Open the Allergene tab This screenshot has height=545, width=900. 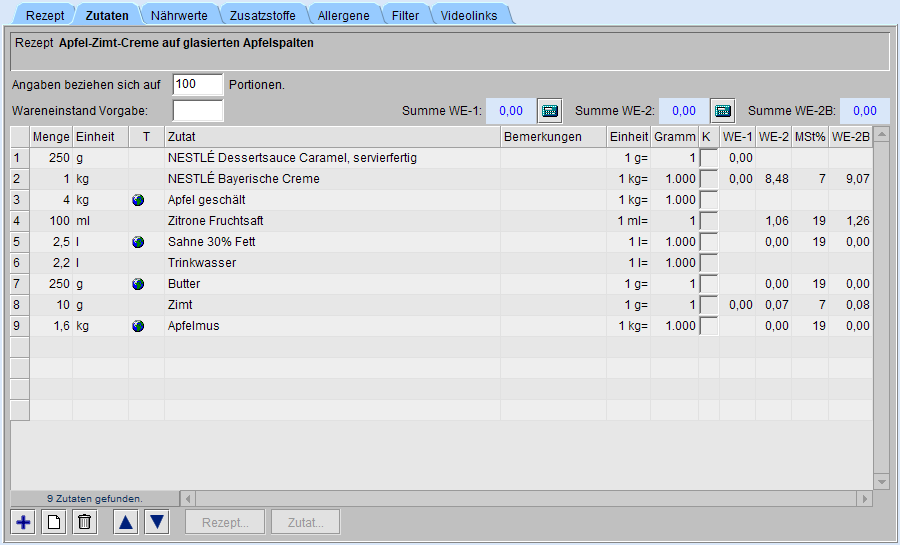click(343, 15)
